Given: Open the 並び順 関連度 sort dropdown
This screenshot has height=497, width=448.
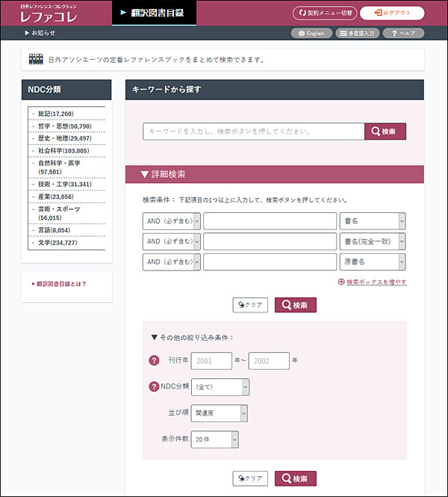Looking at the screenshot, I should (219, 413).
